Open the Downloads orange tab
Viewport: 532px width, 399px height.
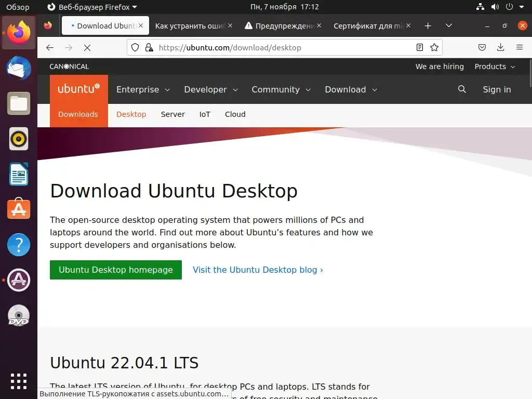(x=78, y=114)
